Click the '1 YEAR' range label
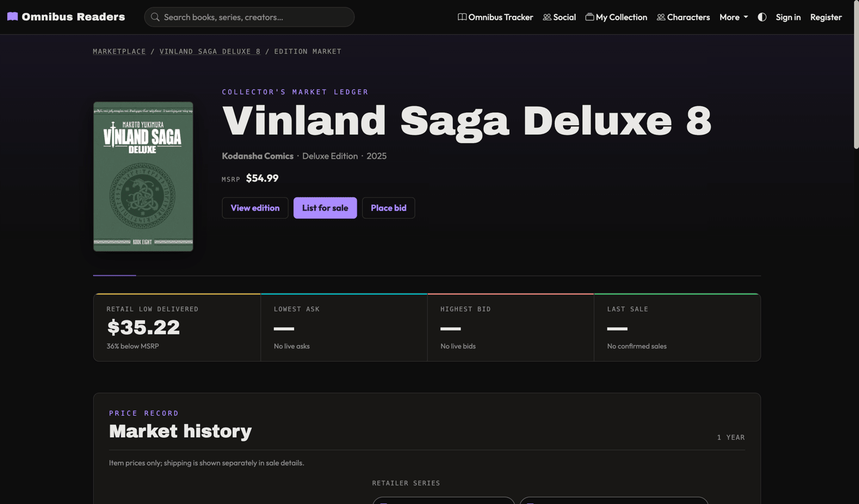This screenshot has height=504, width=859. tap(731, 437)
